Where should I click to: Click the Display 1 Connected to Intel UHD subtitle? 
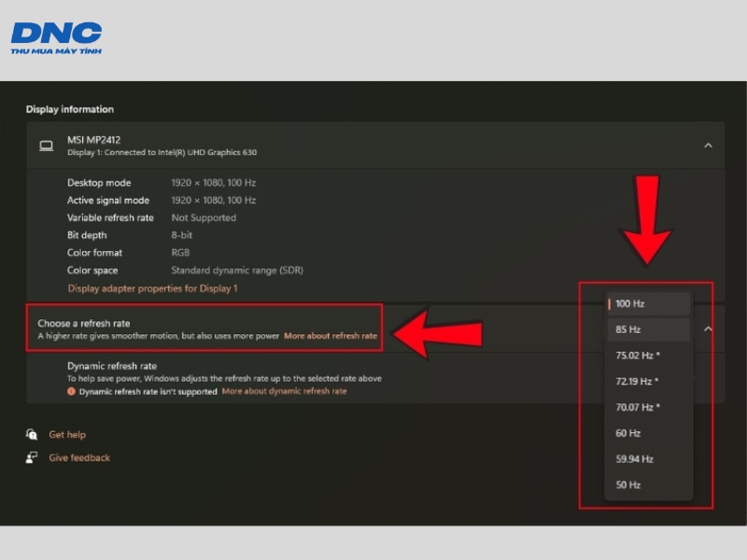(162, 152)
